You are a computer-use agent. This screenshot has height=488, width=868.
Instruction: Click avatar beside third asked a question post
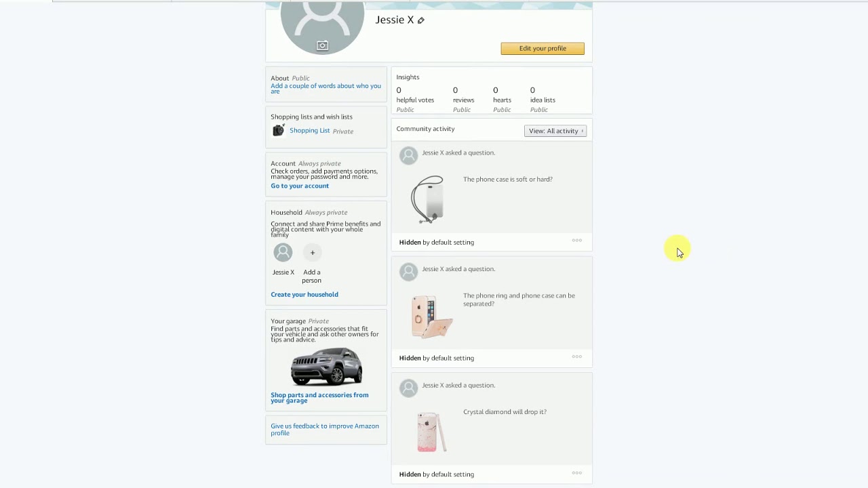point(408,388)
